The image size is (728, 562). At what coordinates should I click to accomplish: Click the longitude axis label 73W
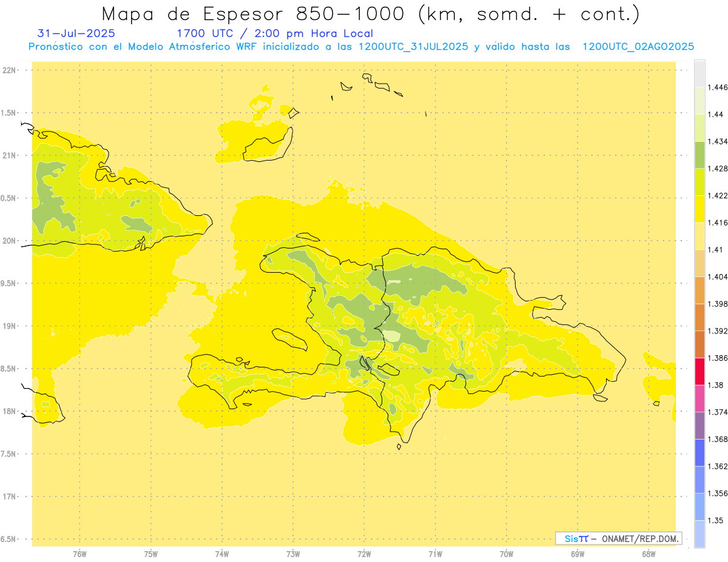293,554
